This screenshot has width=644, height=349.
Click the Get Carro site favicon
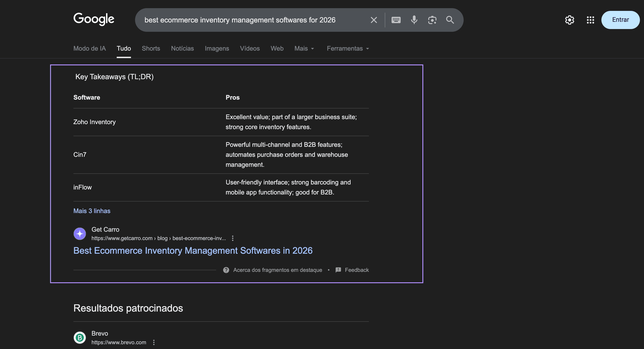point(80,233)
